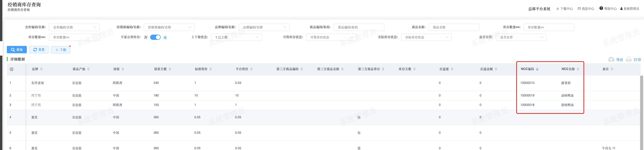This screenshot has height=150, width=644.
Task: Sort by the 商品产地 column arrows
Action: [88, 69]
